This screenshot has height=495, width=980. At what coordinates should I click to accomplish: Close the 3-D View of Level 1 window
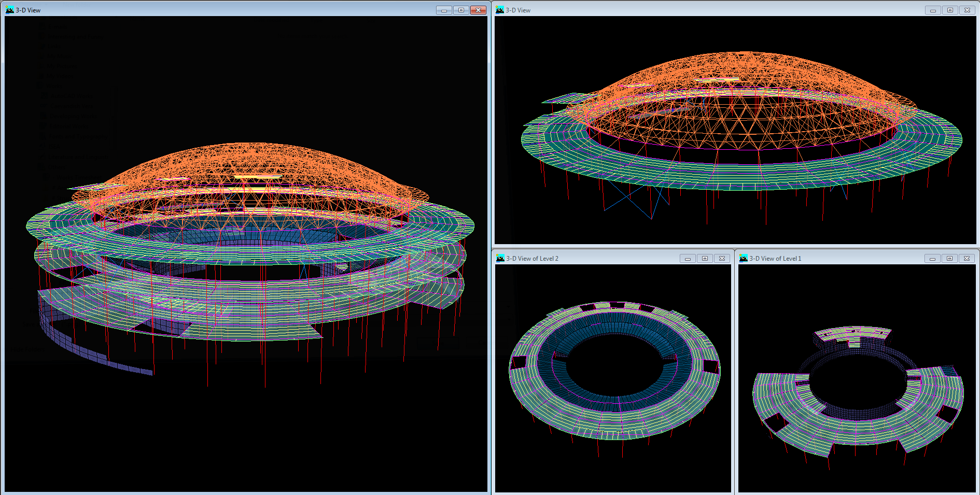coord(967,259)
